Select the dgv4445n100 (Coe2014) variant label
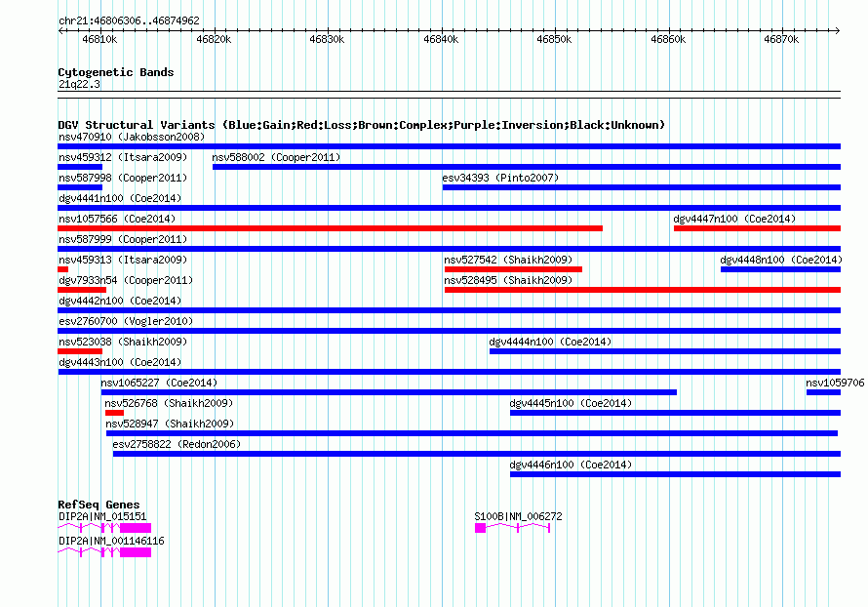 coord(571,403)
